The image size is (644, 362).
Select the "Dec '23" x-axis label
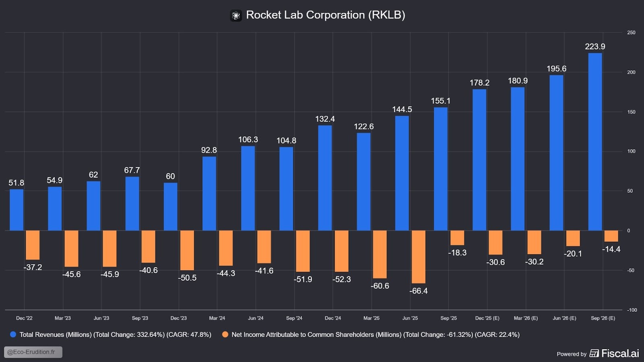pyautogui.click(x=179, y=318)
